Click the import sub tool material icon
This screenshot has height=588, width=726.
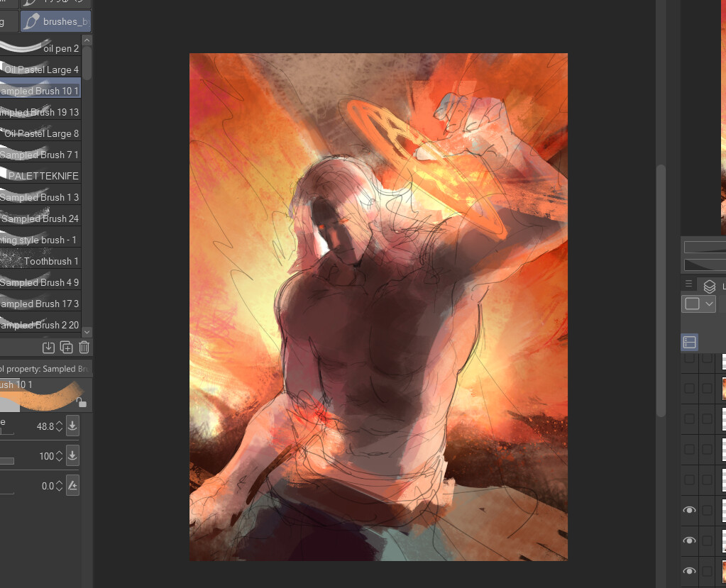click(48, 347)
